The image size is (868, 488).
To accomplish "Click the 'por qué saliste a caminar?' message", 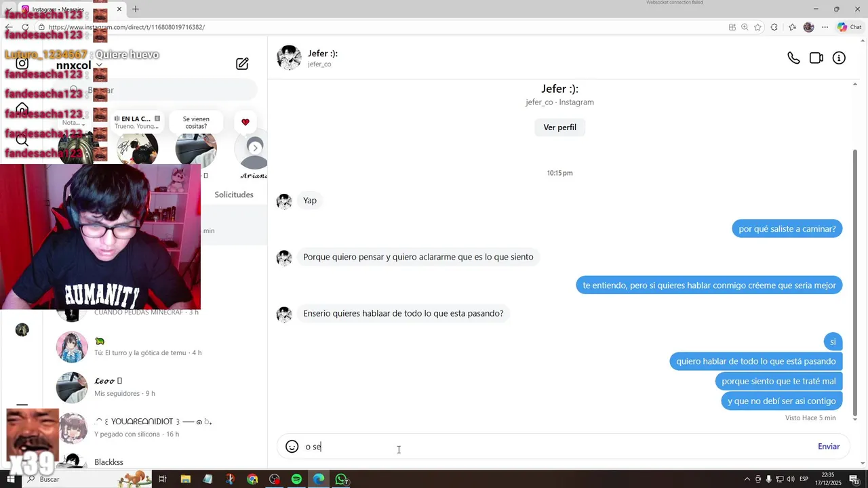I will [x=787, y=229].
